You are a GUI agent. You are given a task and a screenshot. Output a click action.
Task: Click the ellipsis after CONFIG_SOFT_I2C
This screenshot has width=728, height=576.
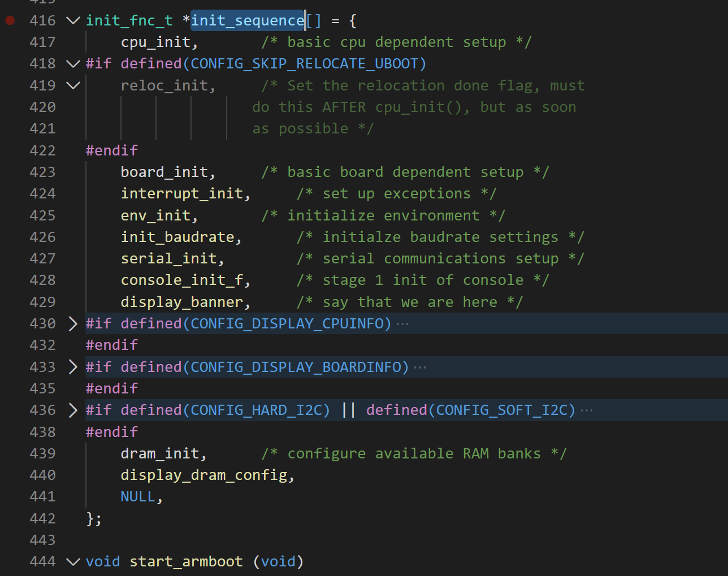[587, 410]
